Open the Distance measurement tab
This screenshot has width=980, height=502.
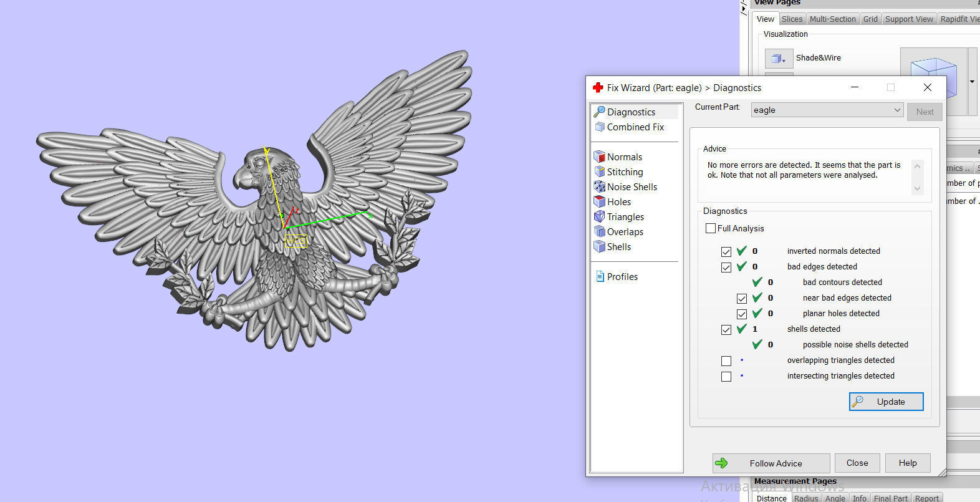[x=771, y=498]
